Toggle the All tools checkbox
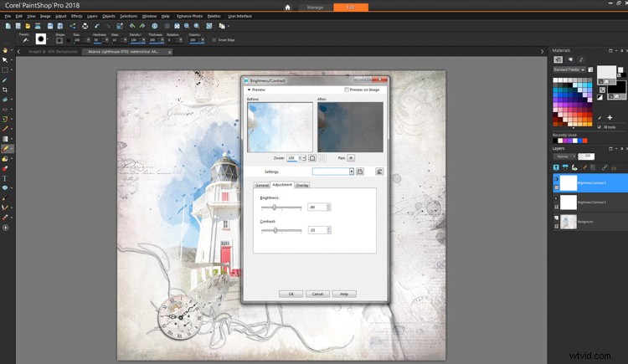The width and height of the screenshot is (628, 364). point(600,127)
